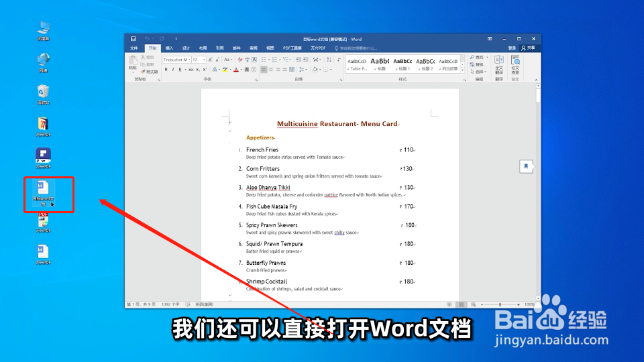Switch to the Design (设计) tab
Viewport: 644px width, 362px height.
(x=186, y=48)
